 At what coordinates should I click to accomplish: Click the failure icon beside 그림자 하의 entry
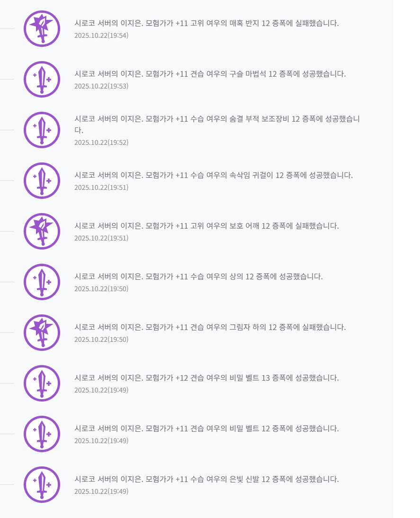click(42, 332)
